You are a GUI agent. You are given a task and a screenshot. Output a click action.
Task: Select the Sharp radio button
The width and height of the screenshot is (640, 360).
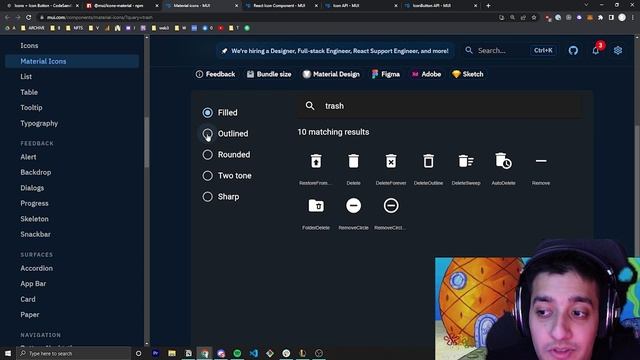[207, 197]
